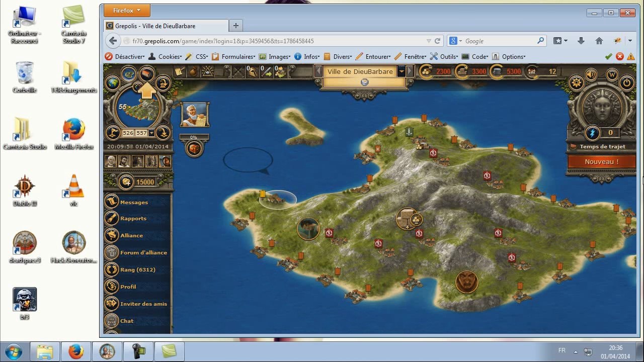Click the all-seeing eye pyramid icon
Screen dimensions: 644x362
[x=207, y=72]
